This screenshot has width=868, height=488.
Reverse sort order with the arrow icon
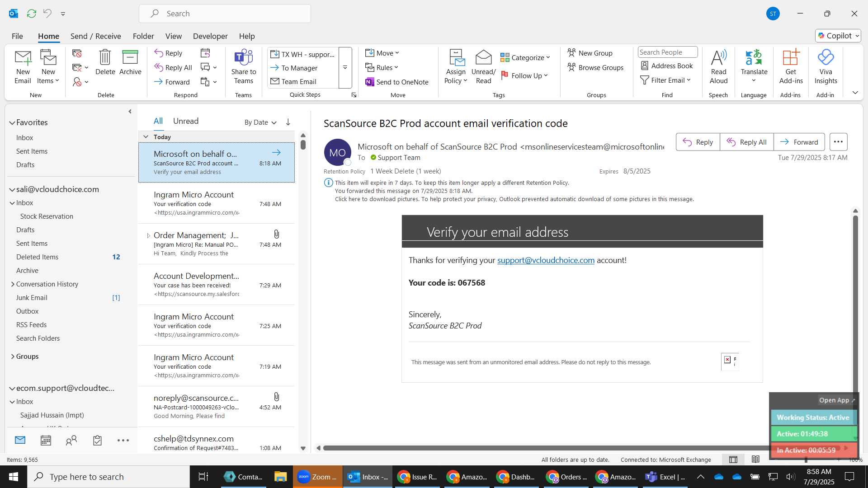pos(288,122)
